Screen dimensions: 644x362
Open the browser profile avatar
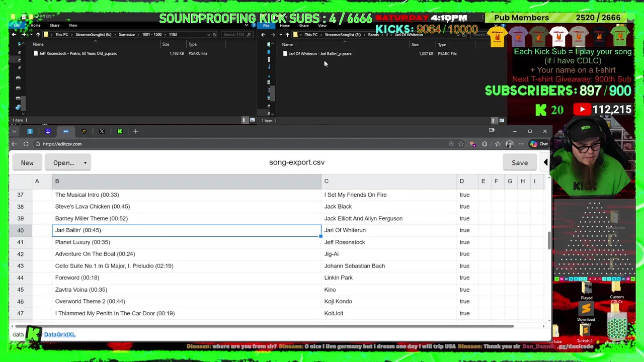point(509,144)
